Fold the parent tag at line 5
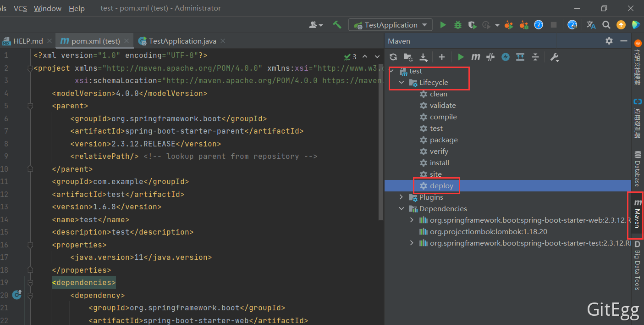 coord(30,106)
